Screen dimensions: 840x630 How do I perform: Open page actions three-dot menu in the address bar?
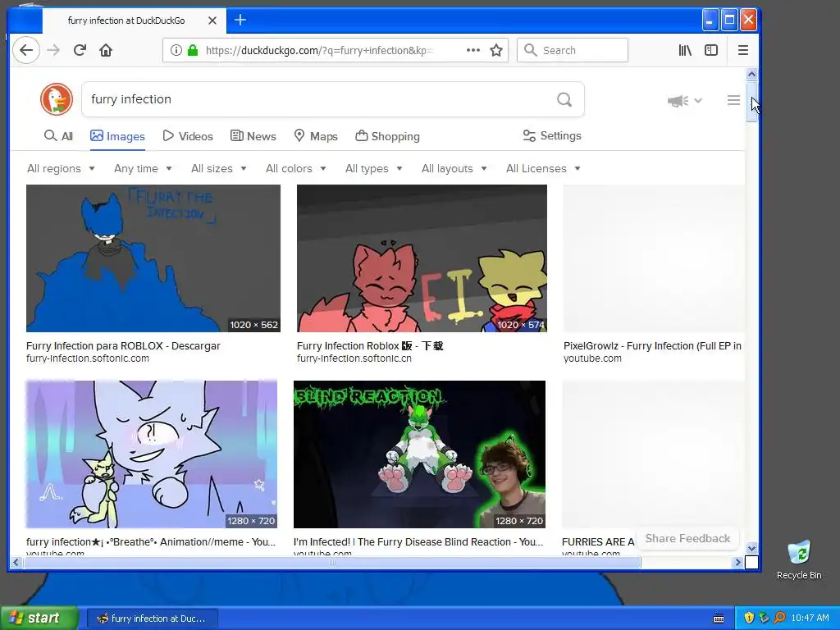tap(473, 50)
